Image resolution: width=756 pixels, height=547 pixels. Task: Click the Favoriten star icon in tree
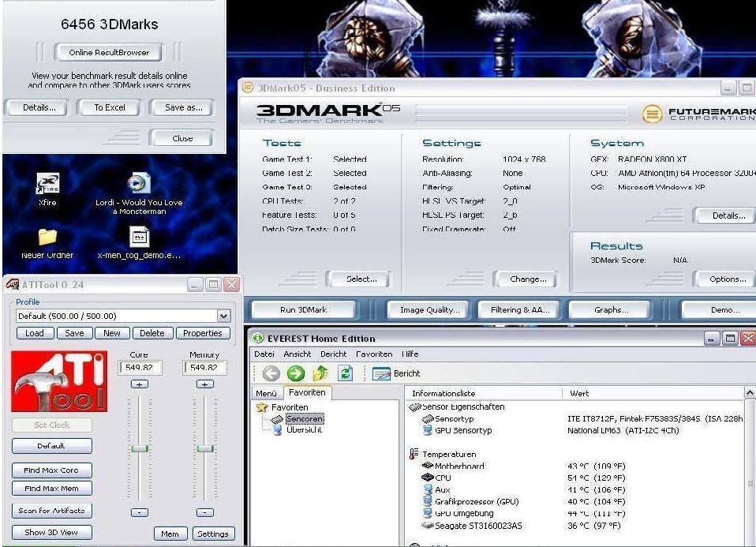262,407
